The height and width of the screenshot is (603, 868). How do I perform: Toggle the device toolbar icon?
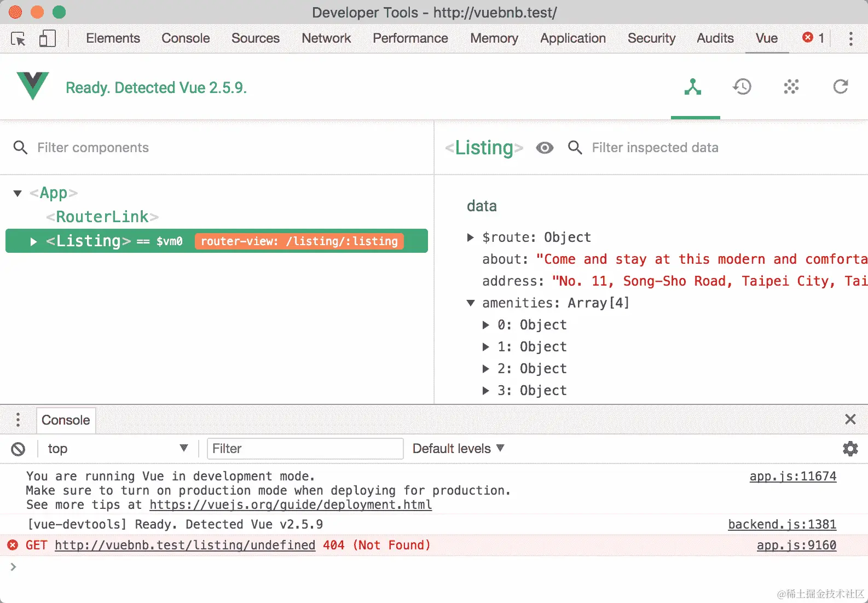point(47,38)
